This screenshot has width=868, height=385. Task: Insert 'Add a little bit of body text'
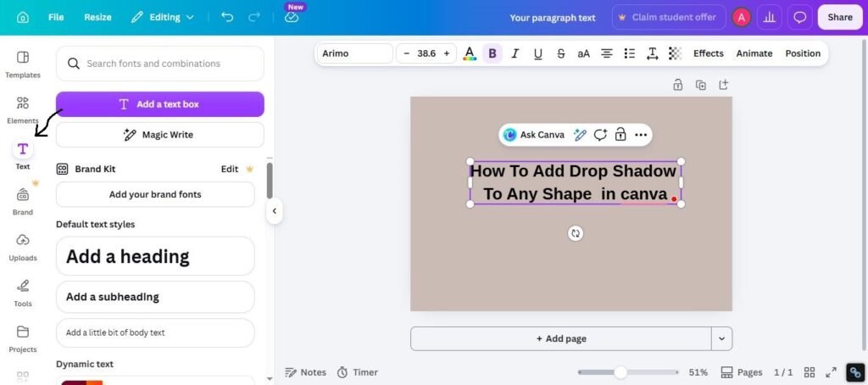[x=155, y=333]
